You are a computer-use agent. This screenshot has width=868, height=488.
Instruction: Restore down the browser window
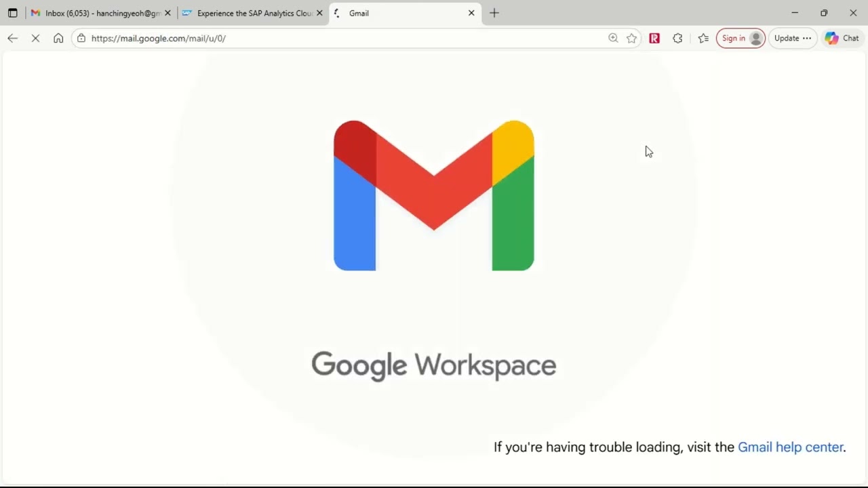tap(824, 13)
